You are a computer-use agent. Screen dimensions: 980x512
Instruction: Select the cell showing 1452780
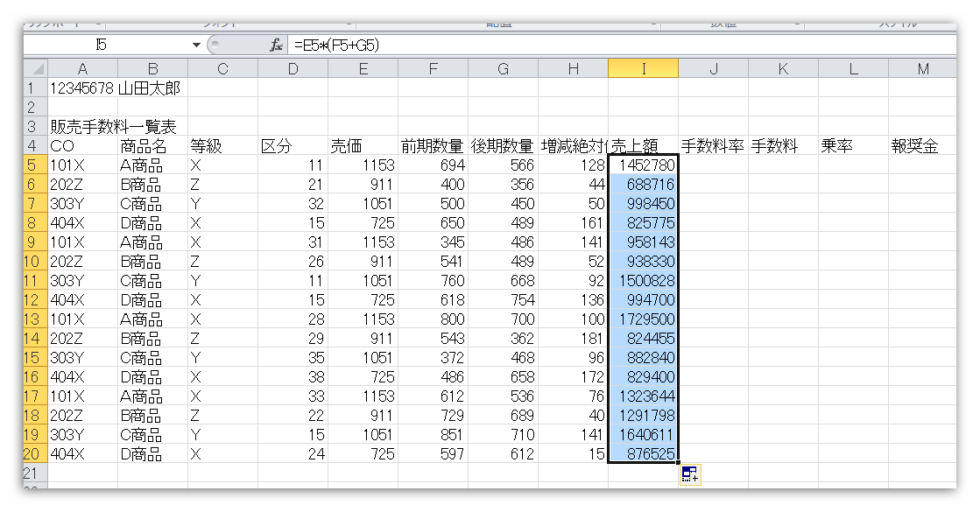tap(643, 164)
